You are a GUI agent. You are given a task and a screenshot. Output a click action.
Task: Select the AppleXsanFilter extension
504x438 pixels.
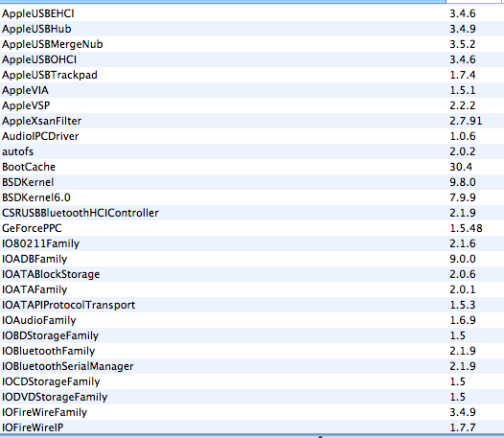[x=252, y=121]
